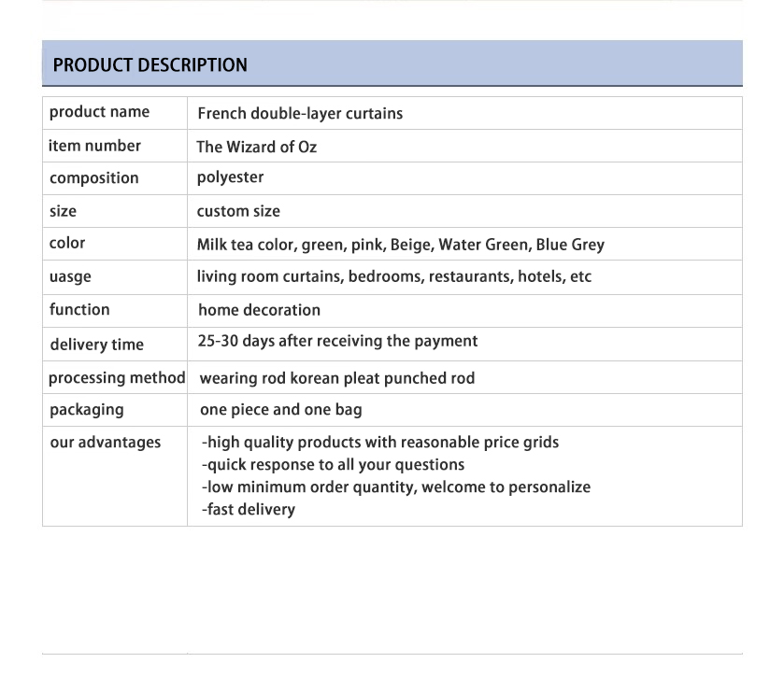This screenshot has height=677, width=784.
Task: Click the 'item number' label
Action: coord(94,146)
